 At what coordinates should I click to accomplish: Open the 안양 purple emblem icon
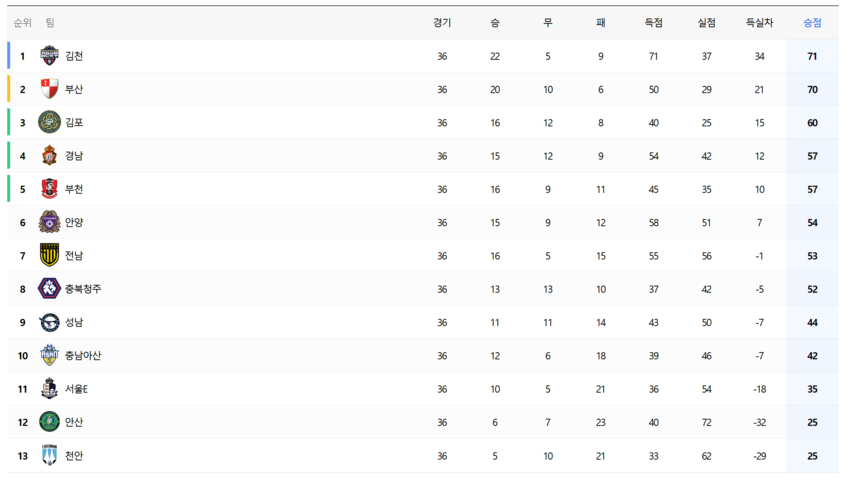pos(49,222)
